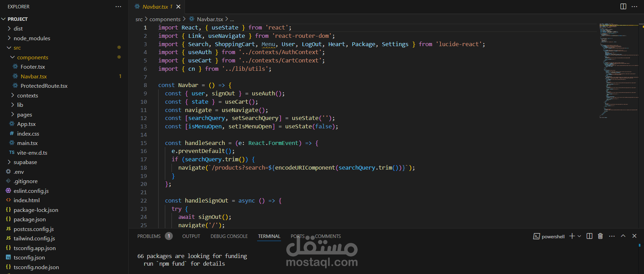The width and height of the screenshot is (644, 274).
Task: Click line number 8 in gutter
Action: click(145, 85)
